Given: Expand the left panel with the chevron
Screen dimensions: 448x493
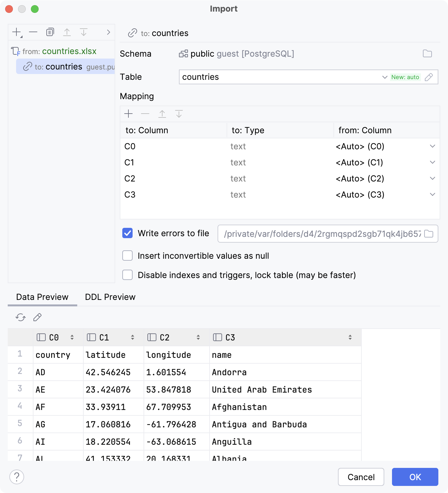Looking at the screenshot, I should click(x=108, y=32).
